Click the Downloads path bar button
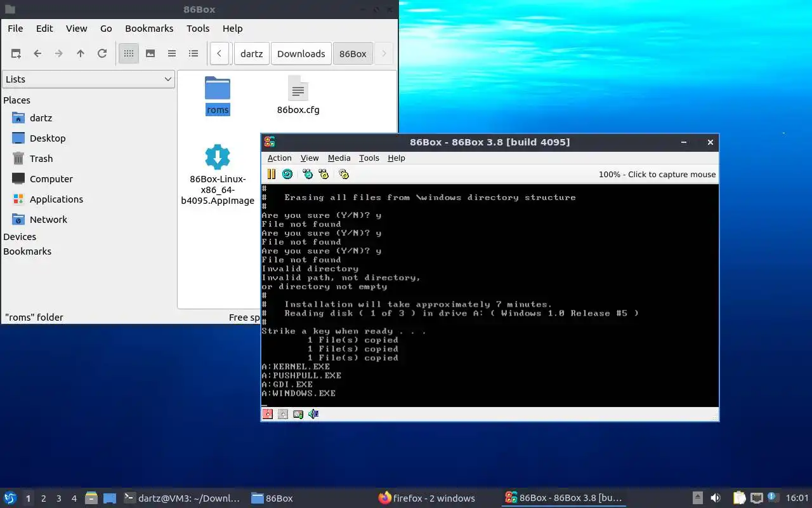Screen dimensions: 812x508 [301, 54]
